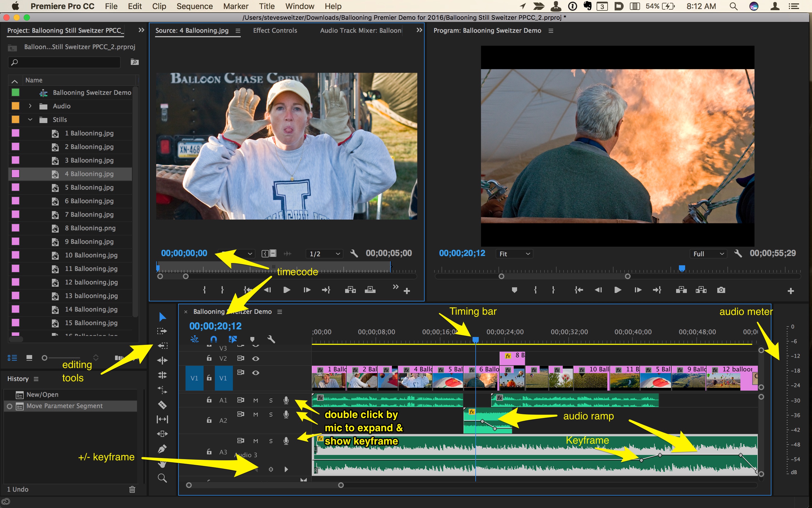This screenshot has width=812, height=508.
Task: Click Insert button in Source monitor
Action: (350, 290)
